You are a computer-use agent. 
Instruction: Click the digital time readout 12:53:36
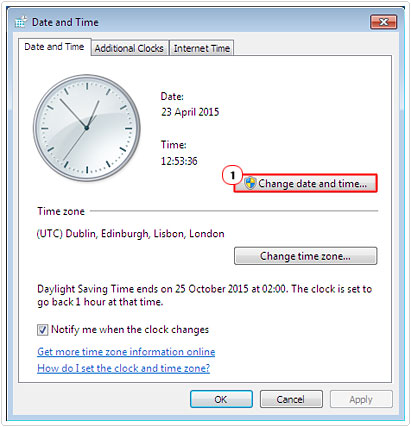click(x=179, y=161)
